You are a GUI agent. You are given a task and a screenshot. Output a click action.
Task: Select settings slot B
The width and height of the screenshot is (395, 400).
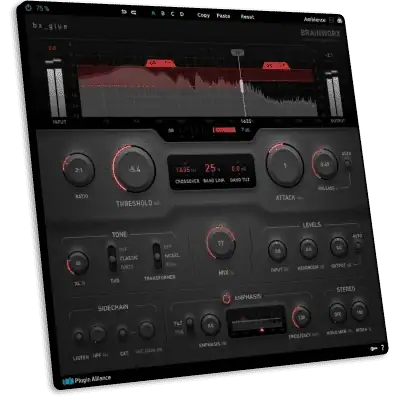point(163,14)
